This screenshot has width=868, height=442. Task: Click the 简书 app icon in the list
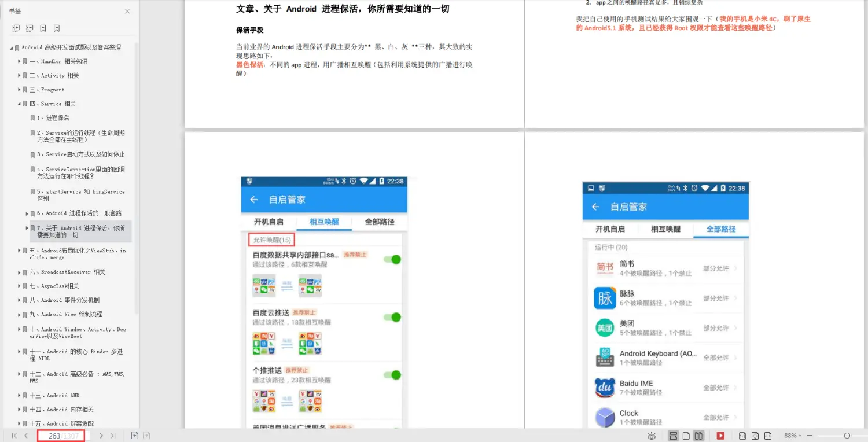[x=605, y=268]
